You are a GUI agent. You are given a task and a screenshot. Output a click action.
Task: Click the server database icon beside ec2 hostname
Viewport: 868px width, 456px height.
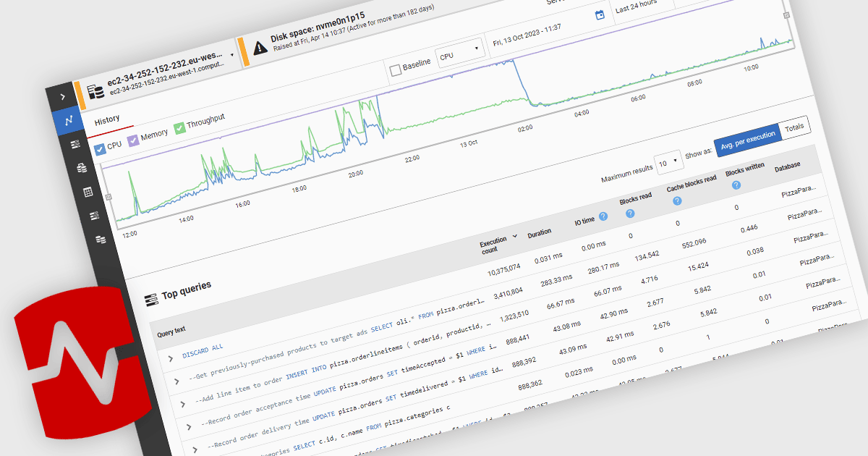pos(95,91)
